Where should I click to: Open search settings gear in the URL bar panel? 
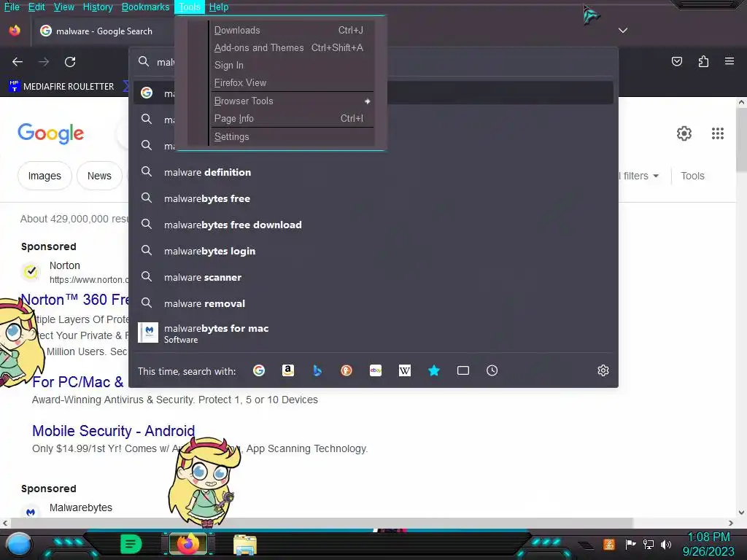click(603, 370)
